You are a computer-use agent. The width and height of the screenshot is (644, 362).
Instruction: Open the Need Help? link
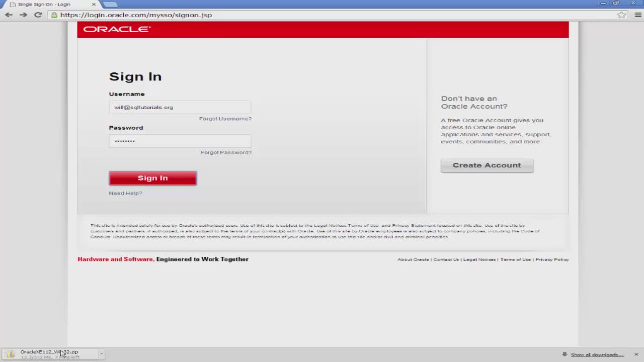(126, 193)
